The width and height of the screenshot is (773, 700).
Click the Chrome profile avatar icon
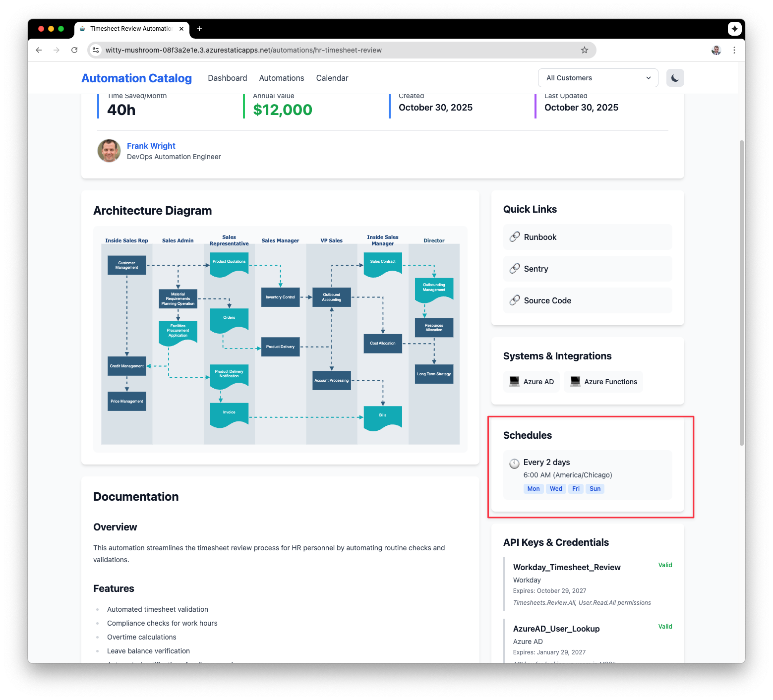[x=716, y=50]
